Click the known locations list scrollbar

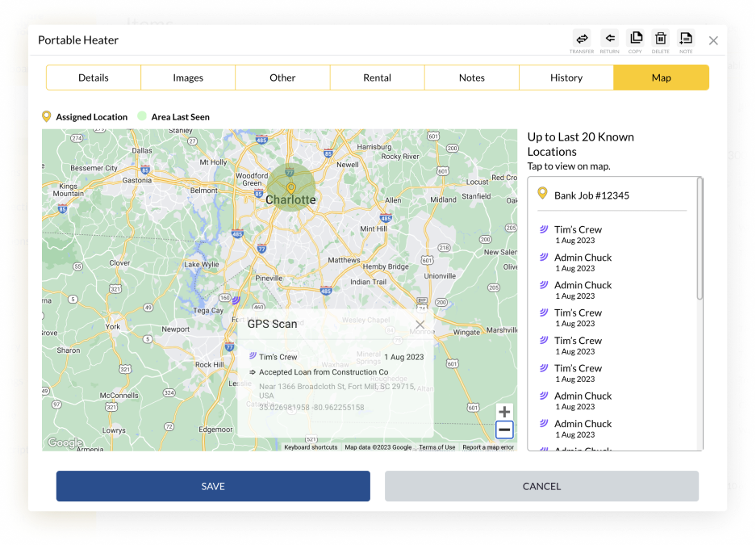(700, 238)
